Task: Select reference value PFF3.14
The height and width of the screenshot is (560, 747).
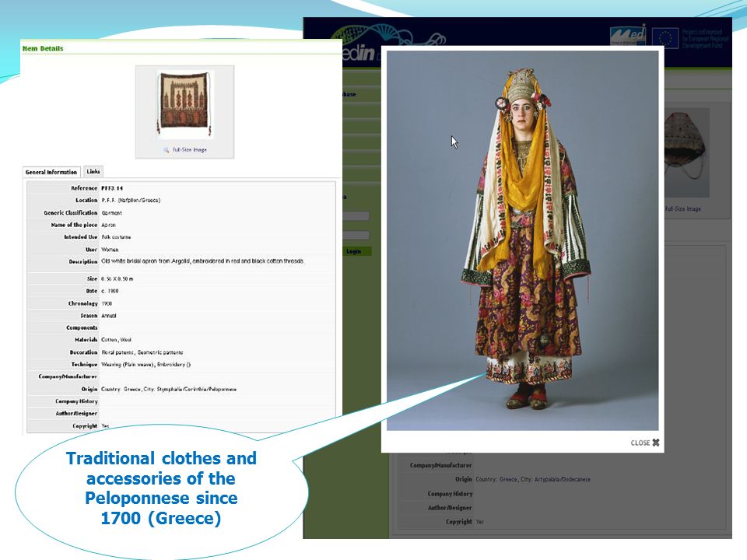Action: pos(112,188)
